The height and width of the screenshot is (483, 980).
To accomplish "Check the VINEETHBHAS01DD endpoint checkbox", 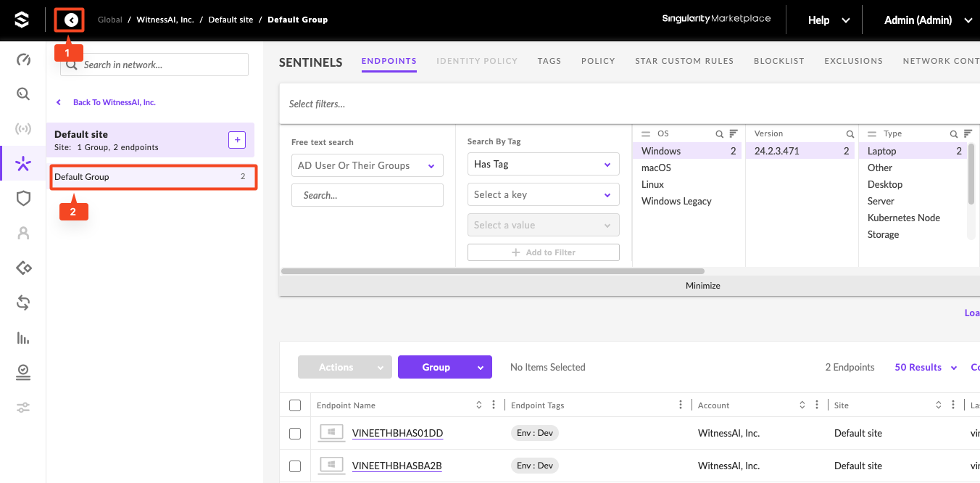I will (295, 434).
